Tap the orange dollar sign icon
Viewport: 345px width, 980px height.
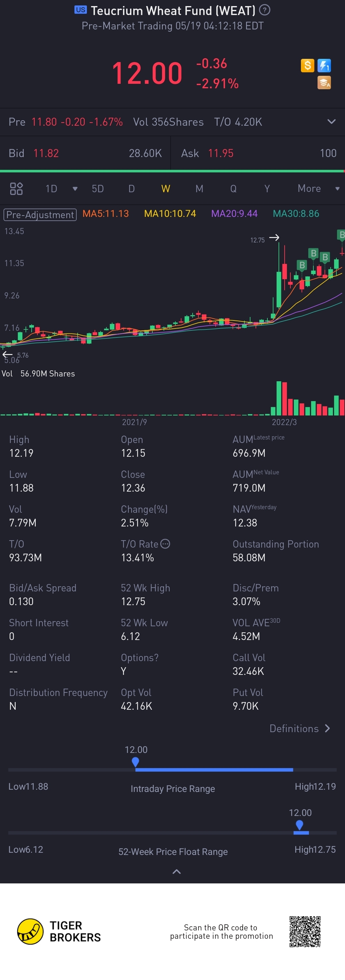(x=307, y=66)
